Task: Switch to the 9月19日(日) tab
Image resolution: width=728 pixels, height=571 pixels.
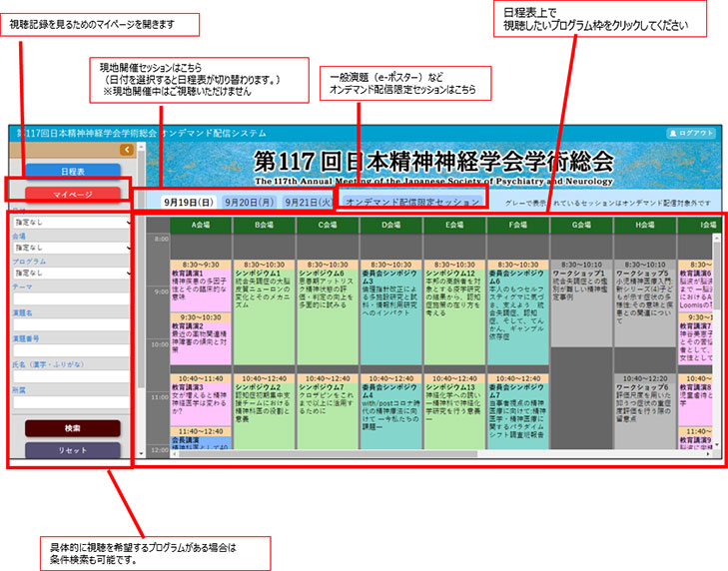Action: tap(189, 202)
